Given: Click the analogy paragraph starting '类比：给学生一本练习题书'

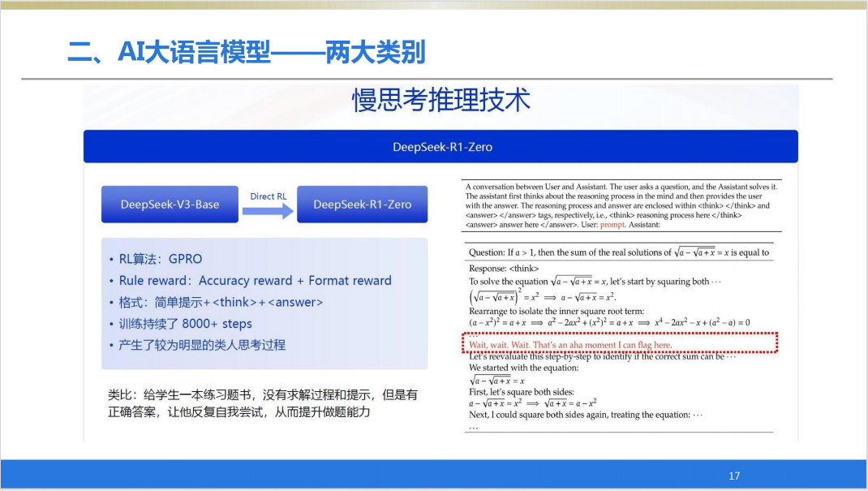Looking at the screenshot, I should coord(262,403).
